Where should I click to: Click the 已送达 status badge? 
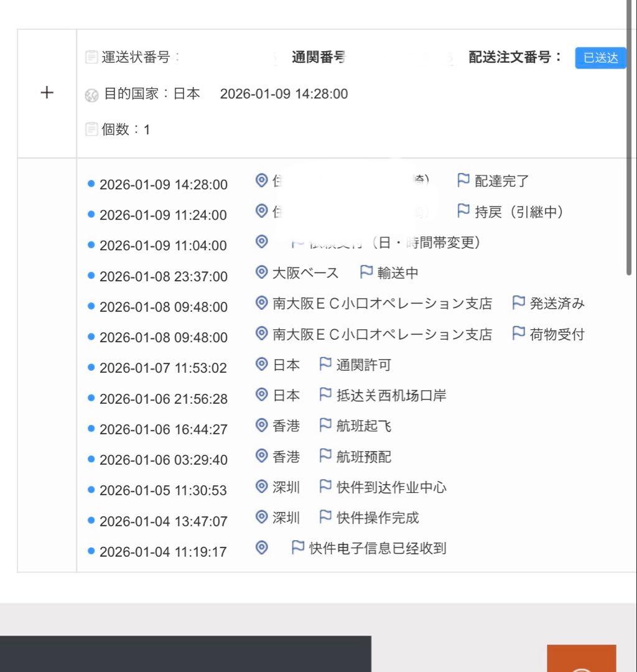coord(600,58)
